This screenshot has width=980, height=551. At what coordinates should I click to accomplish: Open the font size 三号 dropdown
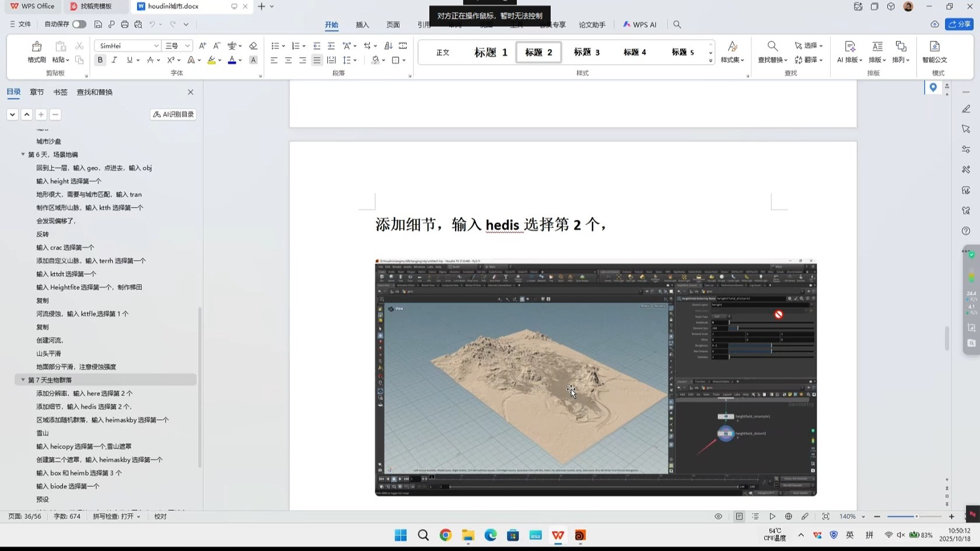tap(185, 45)
